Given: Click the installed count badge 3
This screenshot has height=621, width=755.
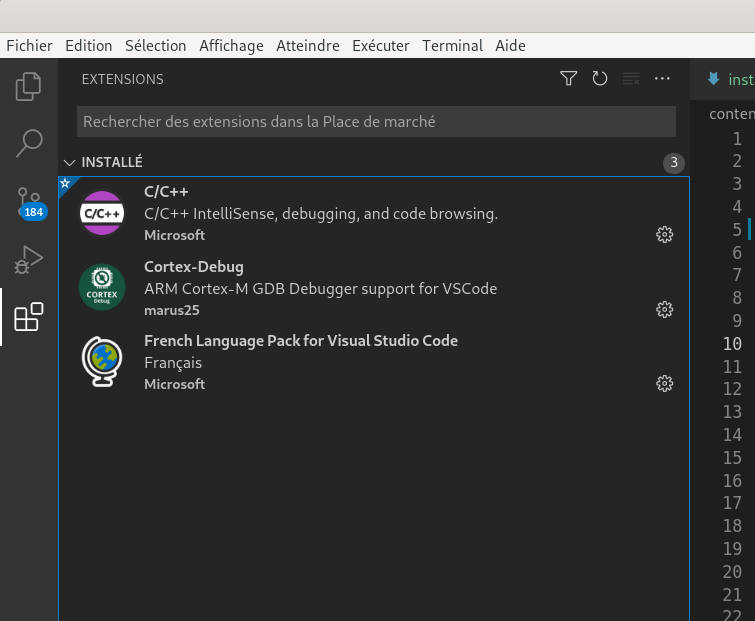Looking at the screenshot, I should [x=674, y=163].
